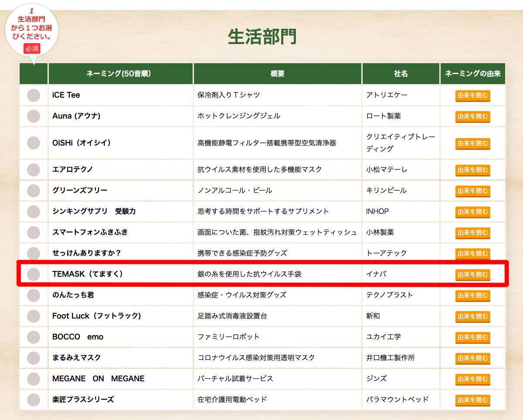Click the text バーチャル試着サービス
Viewport: 523px width, 420px height.
click(235, 378)
